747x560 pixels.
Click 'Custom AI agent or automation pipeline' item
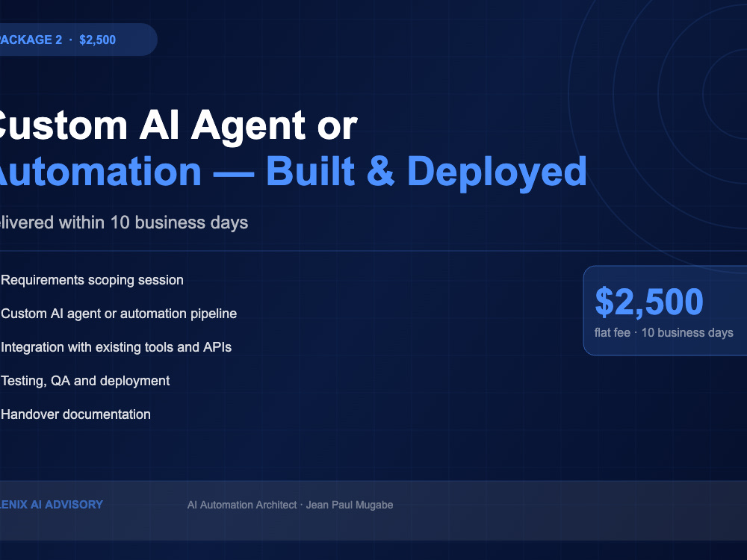point(119,314)
